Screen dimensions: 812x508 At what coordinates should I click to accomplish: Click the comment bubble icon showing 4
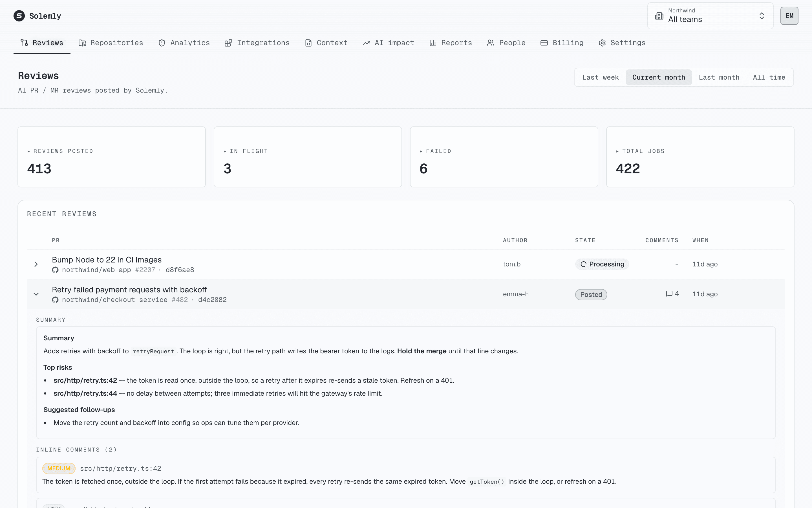pos(669,294)
